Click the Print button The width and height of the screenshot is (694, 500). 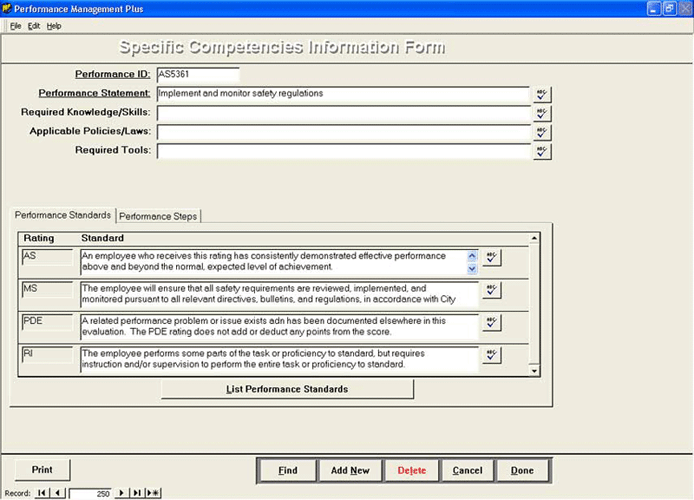(x=42, y=469)
